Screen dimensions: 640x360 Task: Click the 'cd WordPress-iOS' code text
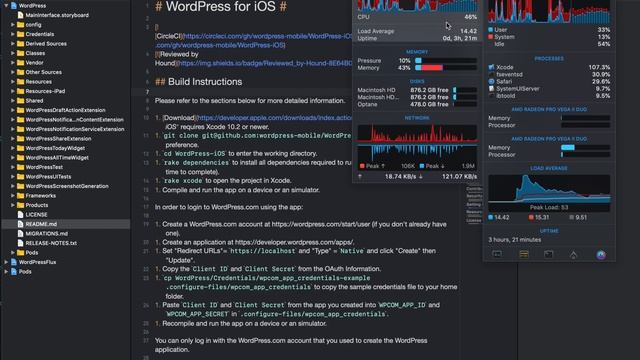tap(194, 153)
